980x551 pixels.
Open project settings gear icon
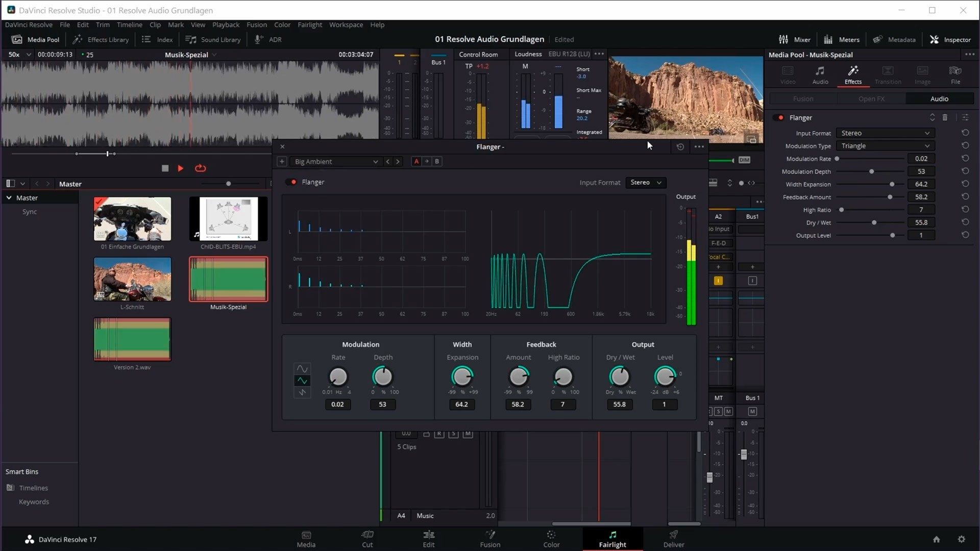point(961,539)
